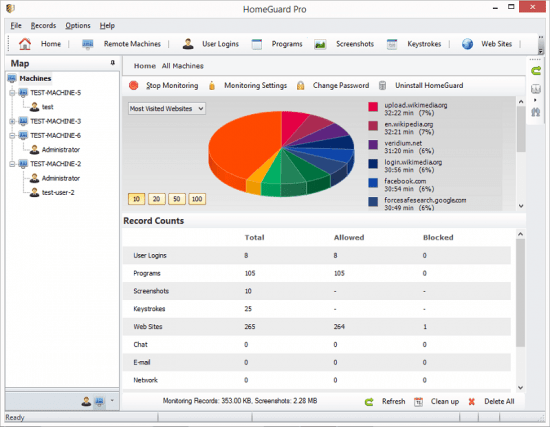
Task: Click the red Stop Monitoring icon
Action: (134, 85)
